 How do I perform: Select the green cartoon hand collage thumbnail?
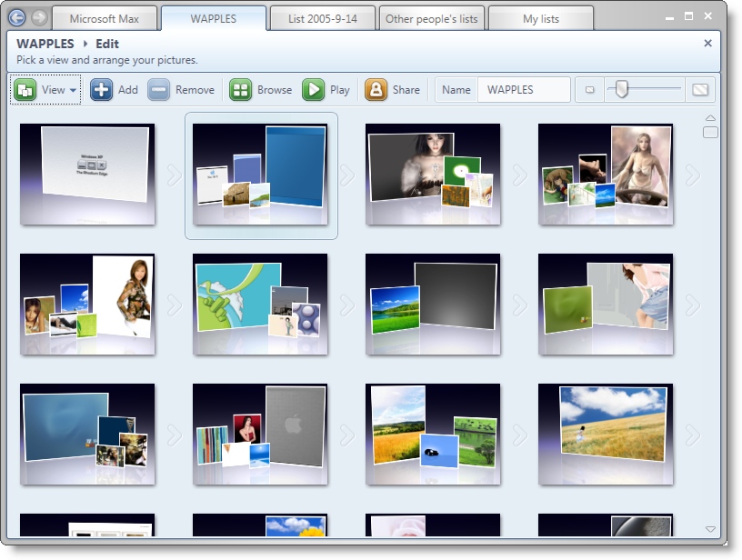[x=260, y=304]
